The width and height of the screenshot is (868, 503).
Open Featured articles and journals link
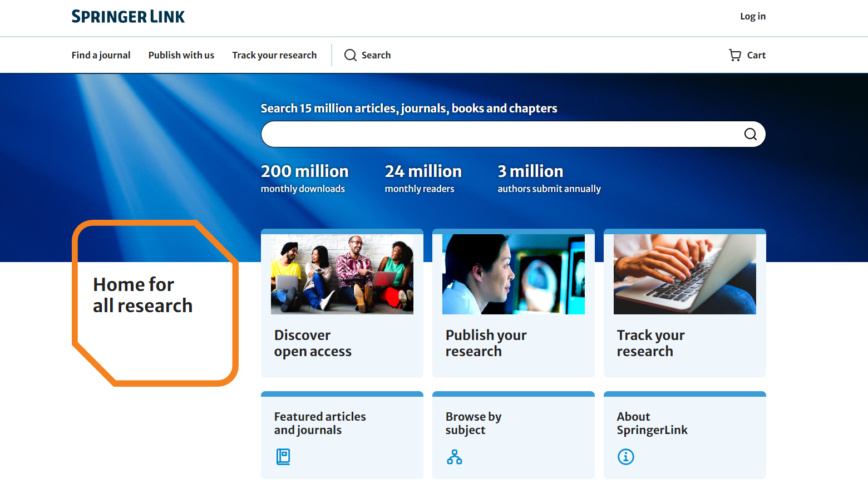[x=320, y=423]
